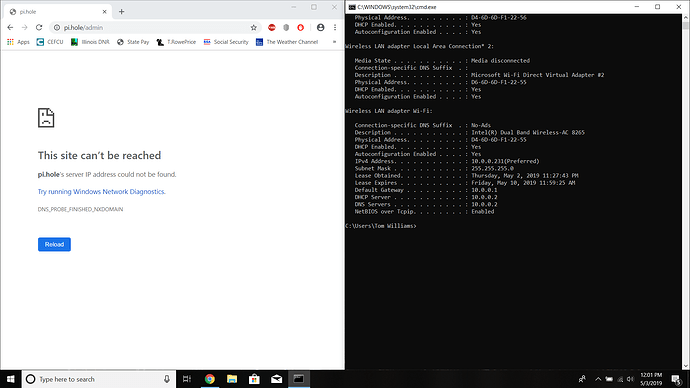690x388 pixels.
Task: Open the taskbar clock and date
Action: pos(651,379)
